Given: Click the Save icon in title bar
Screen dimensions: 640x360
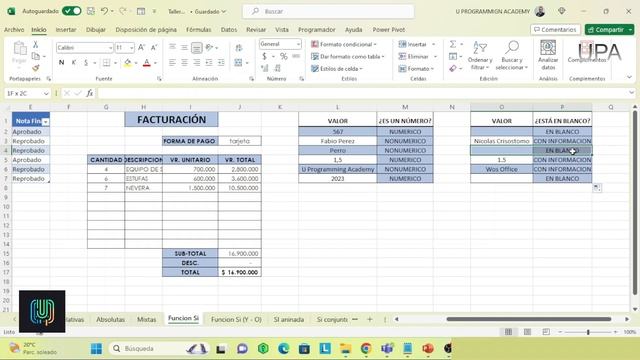Looking at the screenshot, I should [91, 11].
